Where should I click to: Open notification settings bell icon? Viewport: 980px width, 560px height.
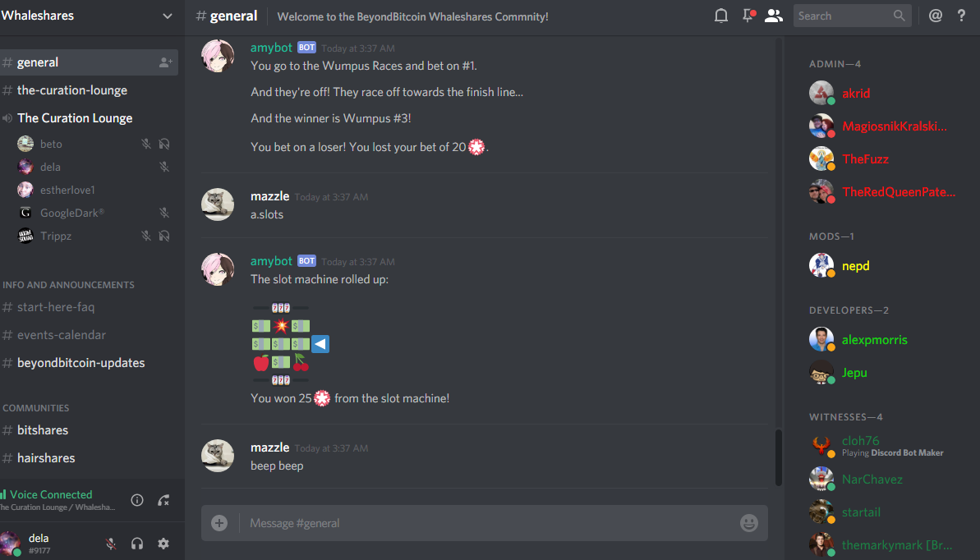pos(720,16)
